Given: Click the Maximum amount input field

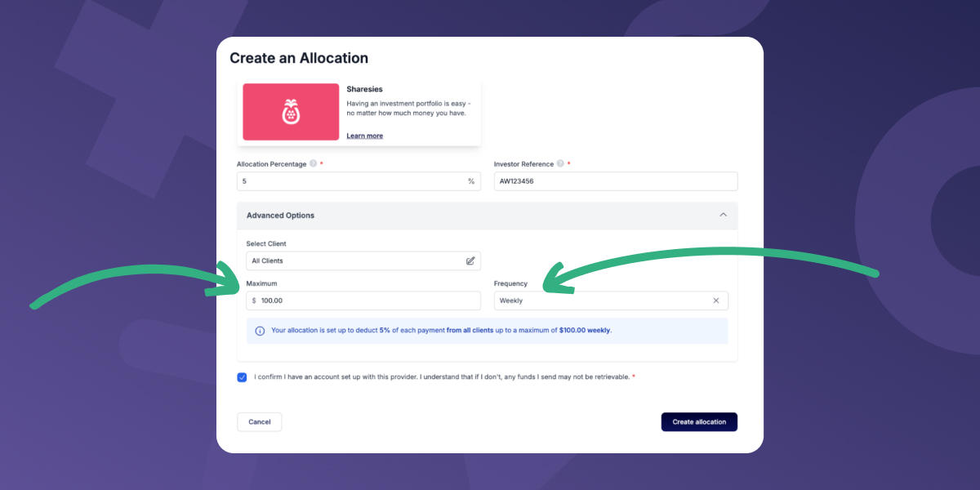Looking at the screenshot, I should 367,301.
